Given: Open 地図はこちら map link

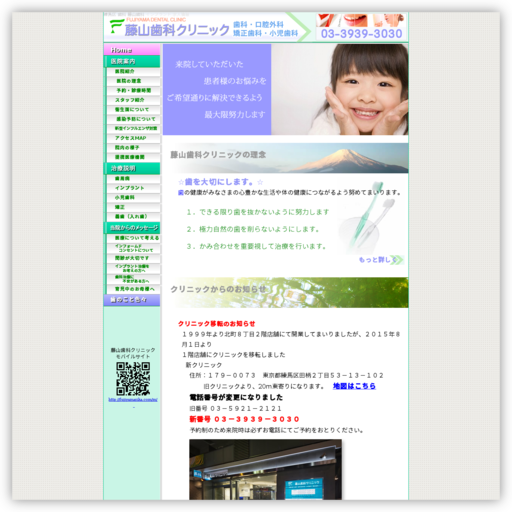Looking at the screenshot, I should point(354,386).
